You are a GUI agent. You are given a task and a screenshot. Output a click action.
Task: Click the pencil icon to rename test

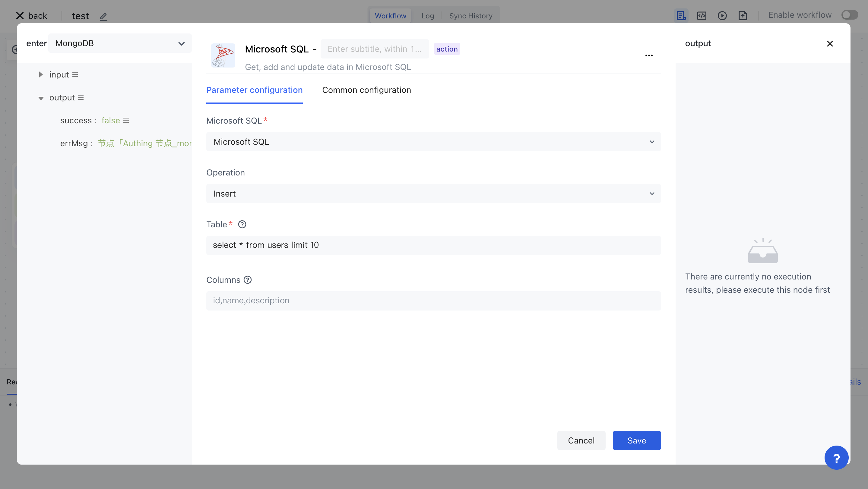(103, 16)
